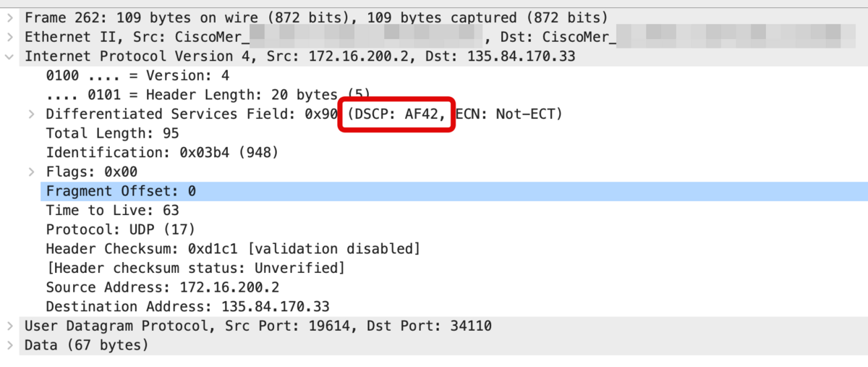Expand the Ethernet II section
Image resolution: width=868 pixels, height=367 pixels.
10,36
